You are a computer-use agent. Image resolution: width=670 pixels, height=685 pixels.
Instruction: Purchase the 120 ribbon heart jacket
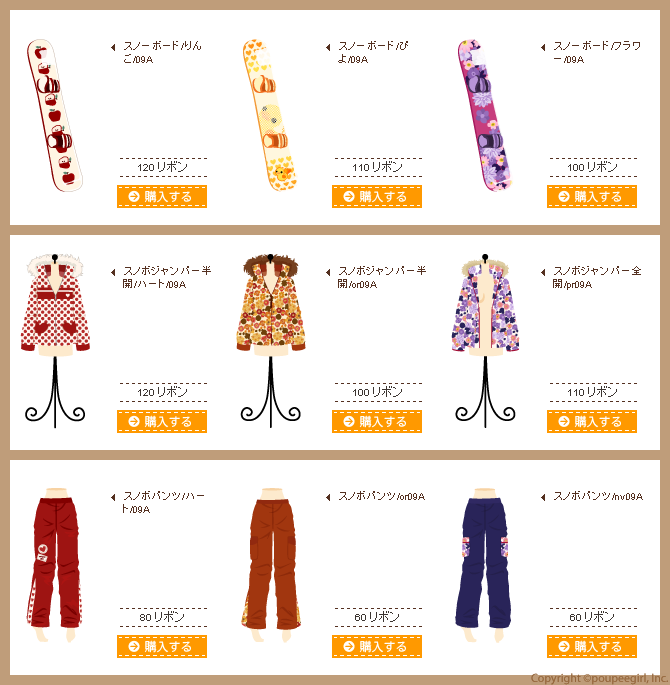point(162,422)
